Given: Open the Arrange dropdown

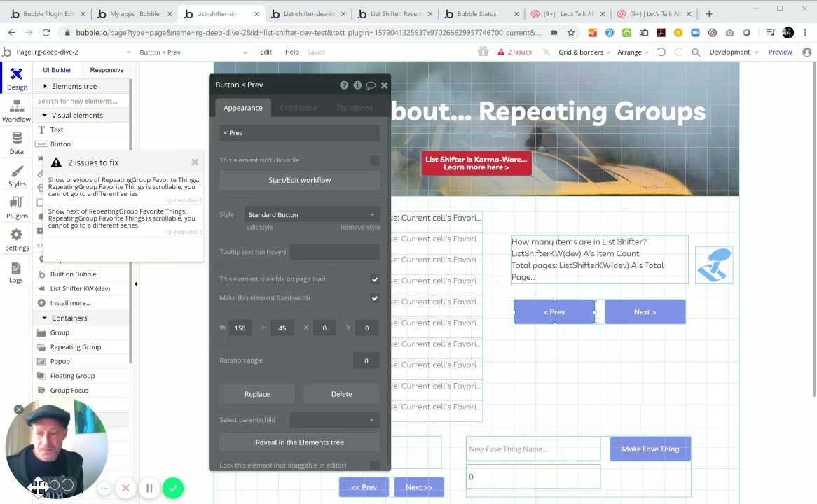Looking at the screenshot, I should click(x=633, y=52).
